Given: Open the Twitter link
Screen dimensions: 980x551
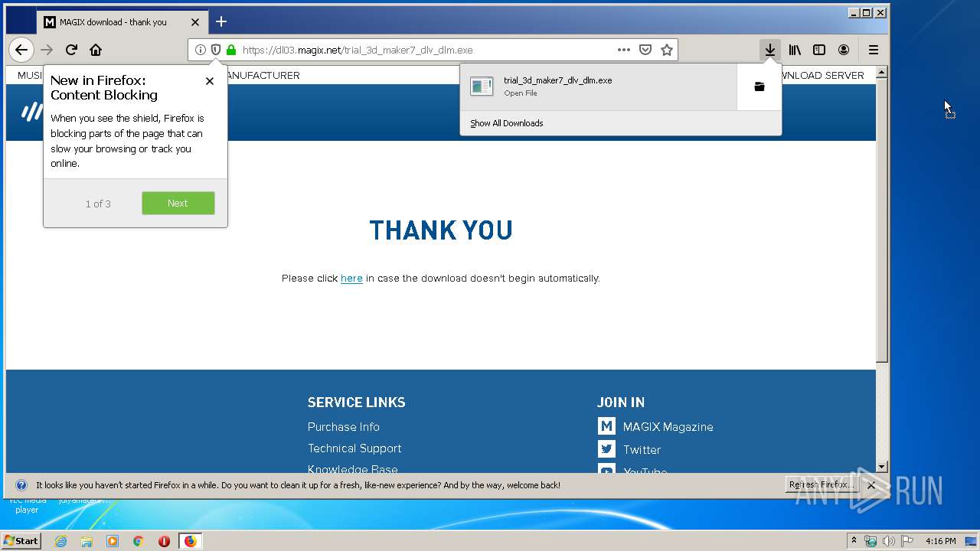Looking at the screenshot, I should [x=642, y=450].
